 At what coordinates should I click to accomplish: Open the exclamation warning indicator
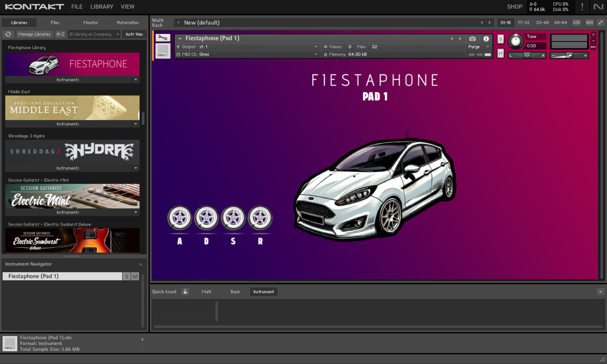(x=582, y=6)
